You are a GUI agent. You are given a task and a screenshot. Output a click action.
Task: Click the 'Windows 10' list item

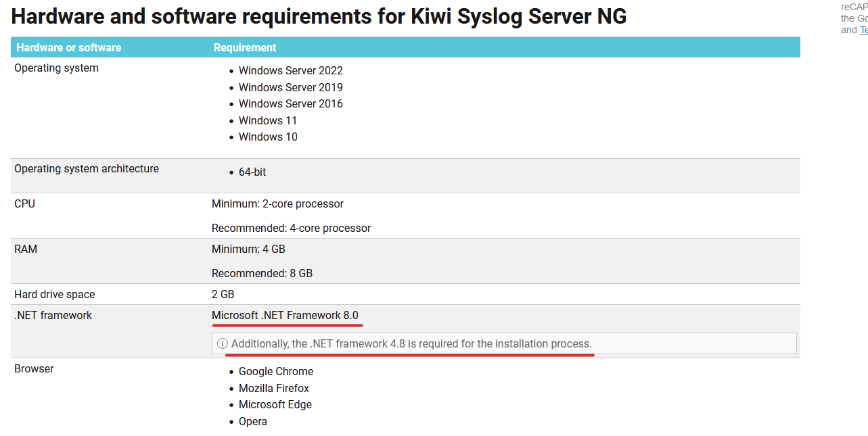pos(268,137)
